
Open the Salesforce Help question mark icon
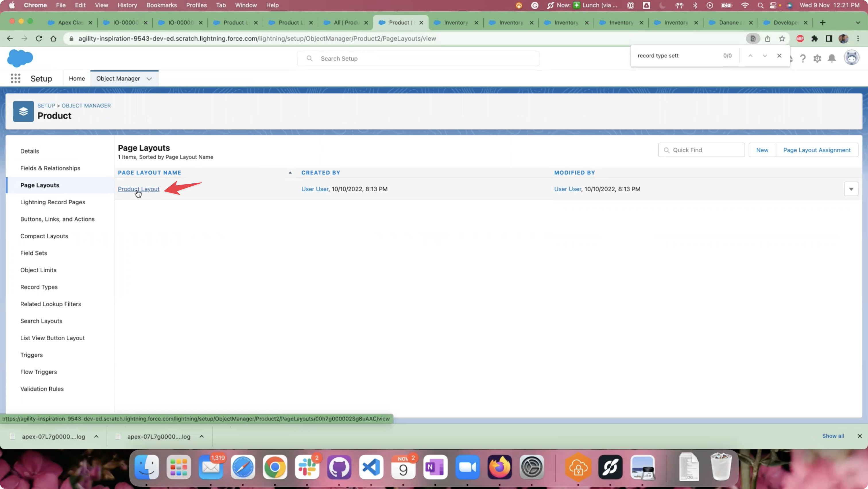click(803, 59)
